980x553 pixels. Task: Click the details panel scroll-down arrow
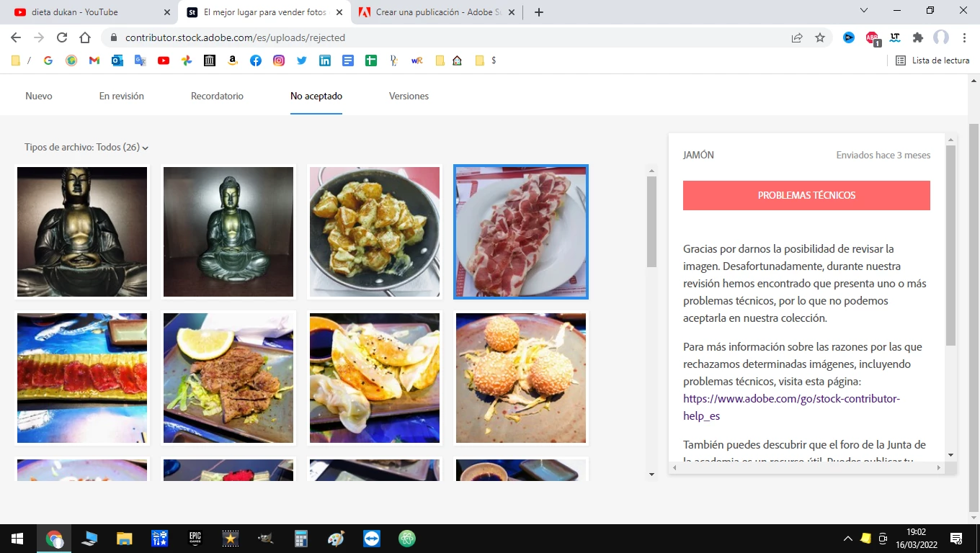click(951, 455)
